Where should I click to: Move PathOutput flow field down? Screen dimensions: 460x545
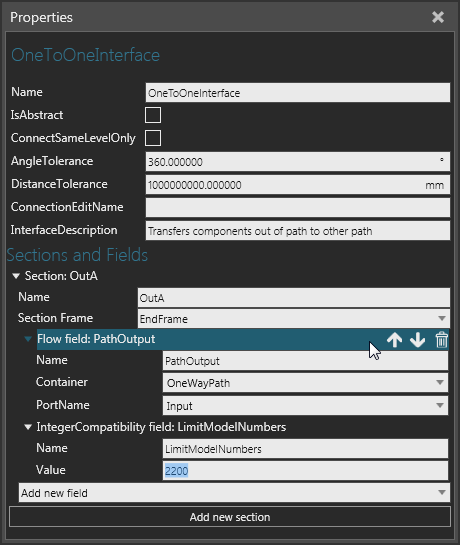pos(417,340)
